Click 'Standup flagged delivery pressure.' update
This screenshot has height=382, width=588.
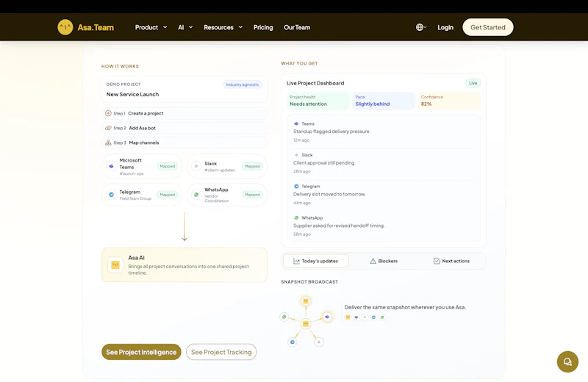(331, 131)
